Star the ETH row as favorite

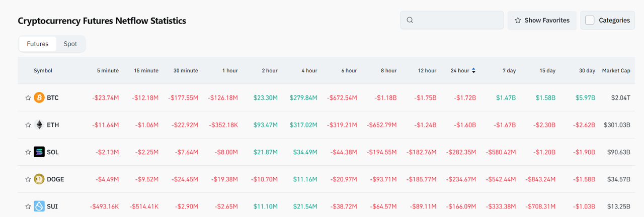click(x=28, y=125)
